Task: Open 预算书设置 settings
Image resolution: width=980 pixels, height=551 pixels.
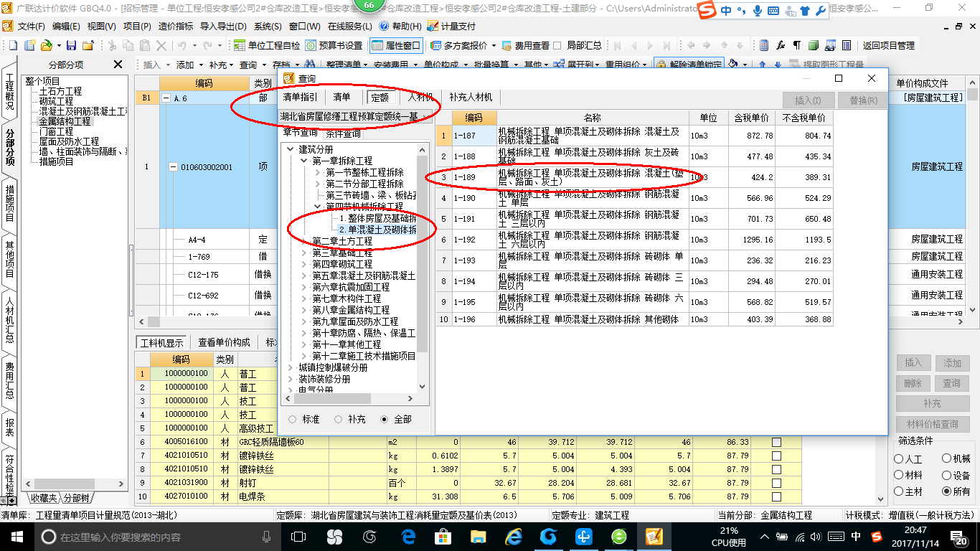Action: (334, 45)
